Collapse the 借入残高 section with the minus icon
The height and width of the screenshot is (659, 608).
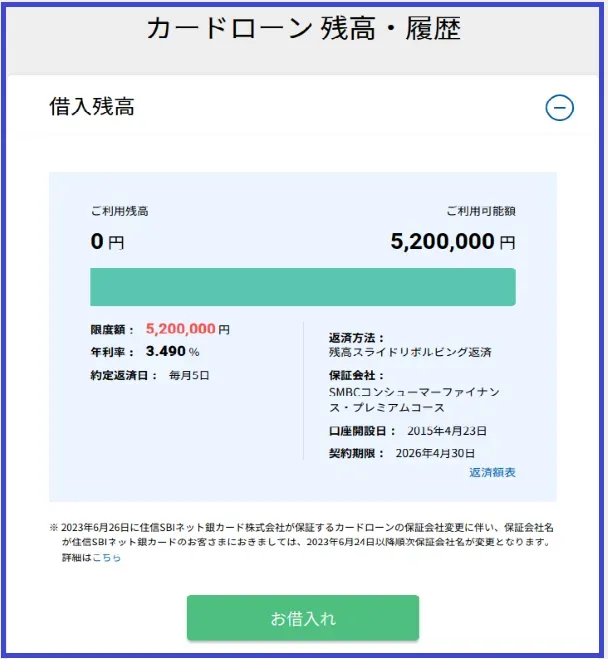[x=560, y=108]
